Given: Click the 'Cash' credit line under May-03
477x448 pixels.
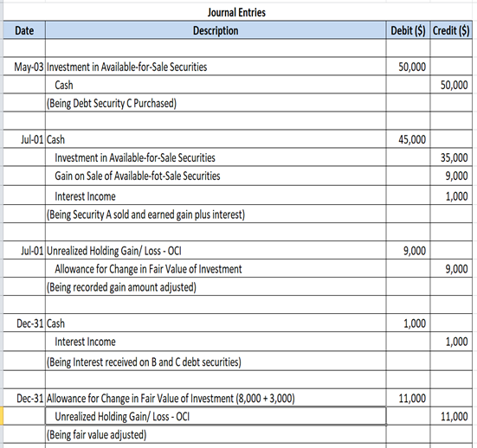Looking at the screenshot, I should point(216,85).
